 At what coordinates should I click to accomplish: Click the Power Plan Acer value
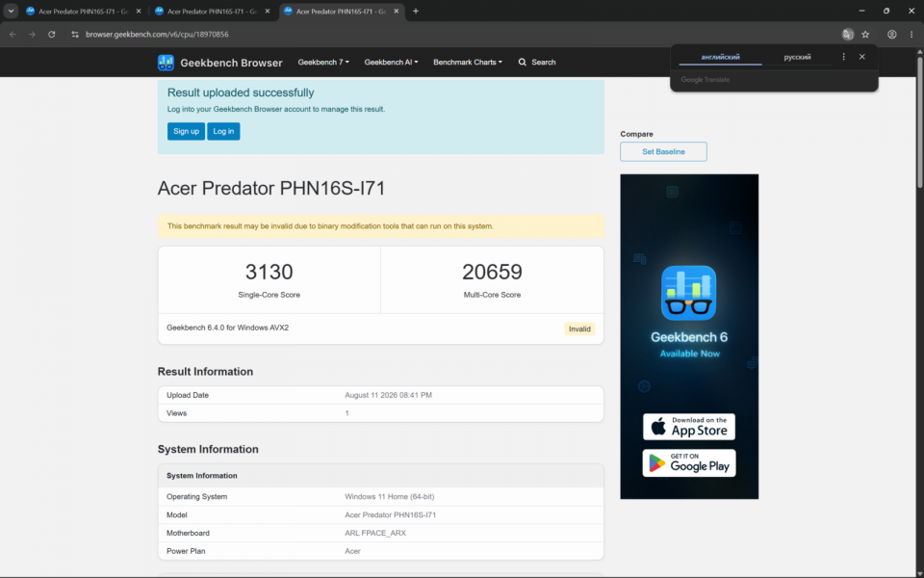tap(352, 551)
